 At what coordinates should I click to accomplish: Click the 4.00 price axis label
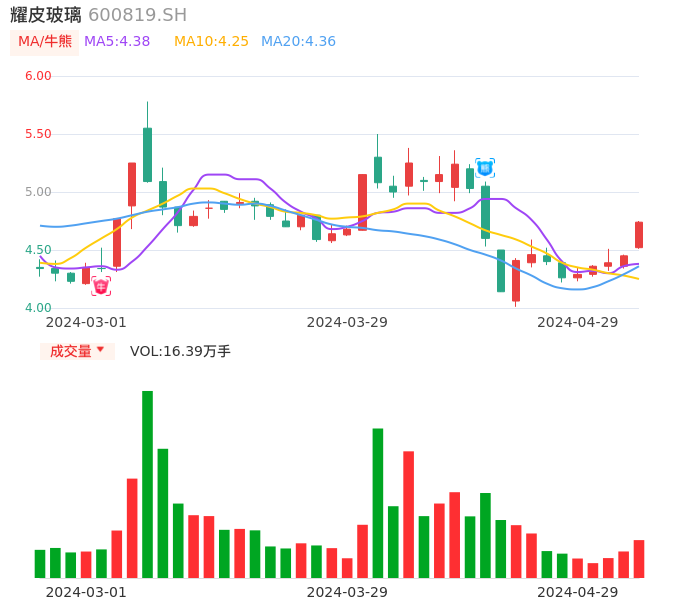coord(38,308)
